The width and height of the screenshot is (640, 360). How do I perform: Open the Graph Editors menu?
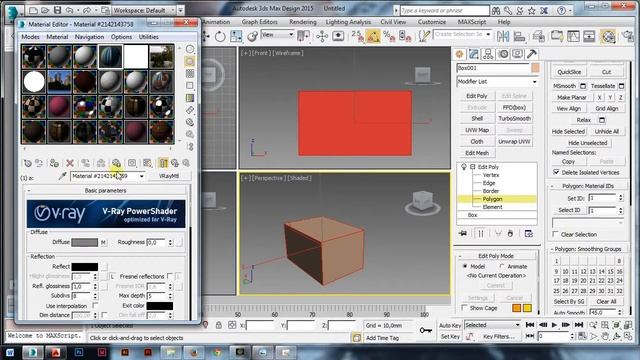pos(260,22)
